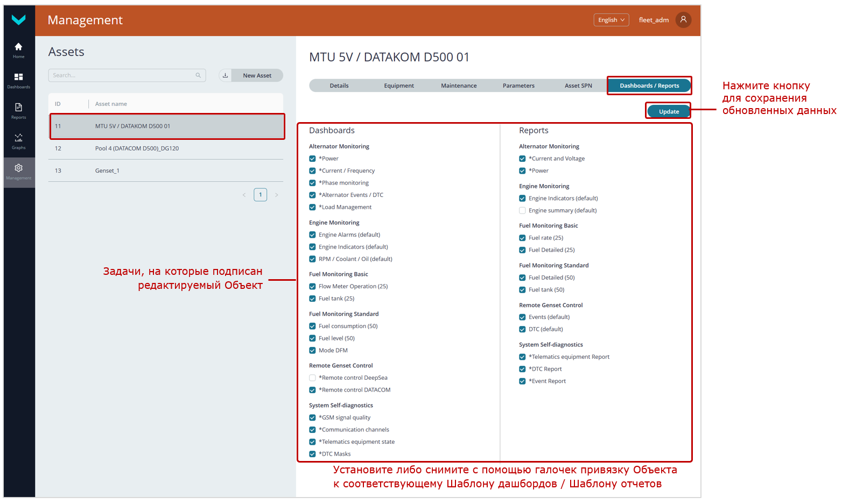Click the New Asset button
Viewport: 842px width, 504px height.
(257, 76)
